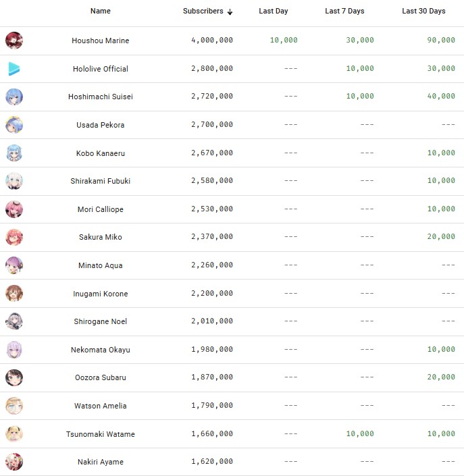Screen dimensions: 464x476
Task: Open the Nekomata Okayu channel link
Action: tap(100, 350)
